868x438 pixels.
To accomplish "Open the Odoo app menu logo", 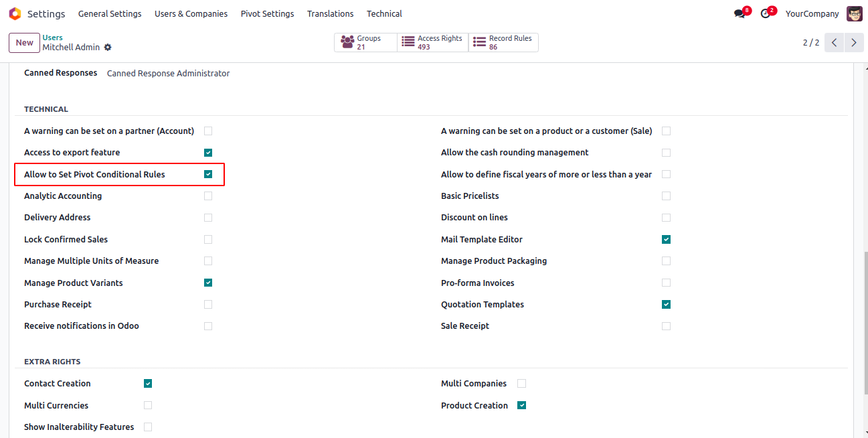I will click(x=15, y=13).
